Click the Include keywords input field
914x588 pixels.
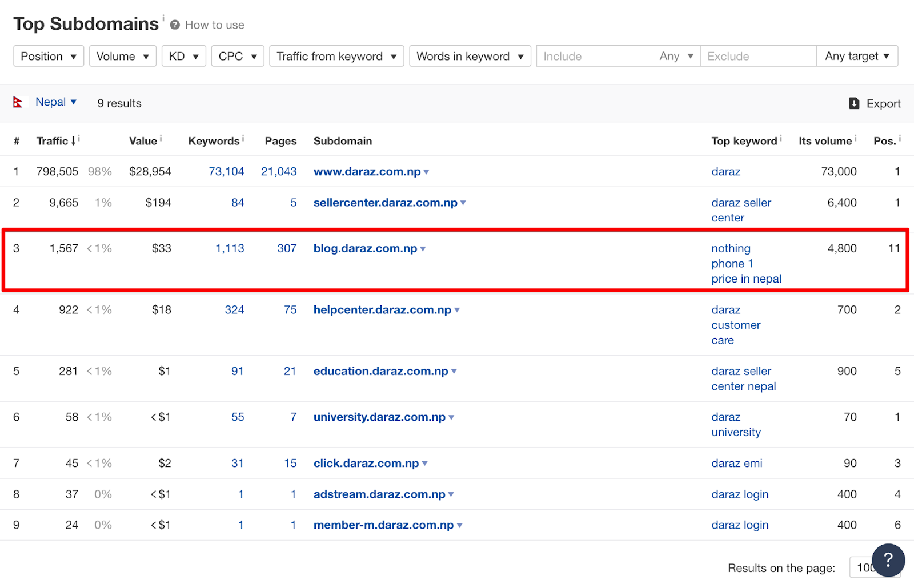click(x=595, y=56)
